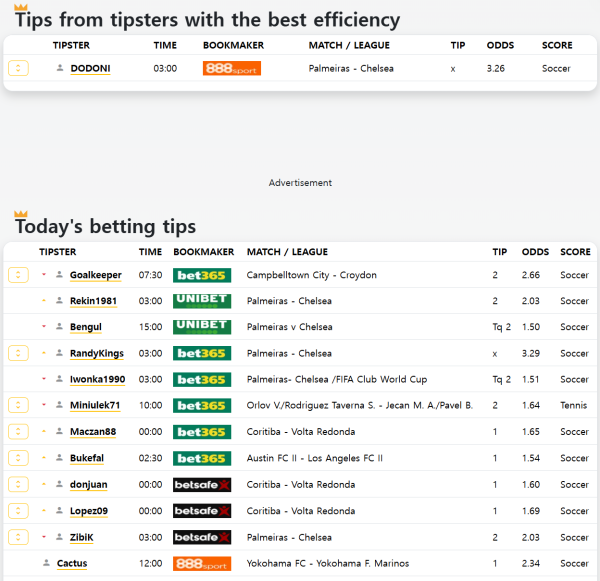Open the Austin FC II - Los Angeles FC II match
This screenshot has height=581, width=600.
point(314,458)
